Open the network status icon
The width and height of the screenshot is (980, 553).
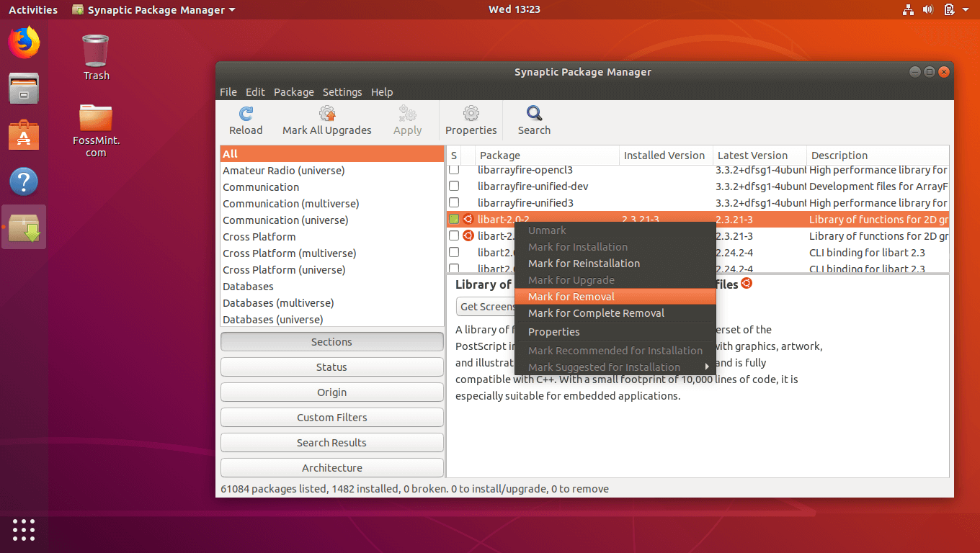tap(908, 9)
